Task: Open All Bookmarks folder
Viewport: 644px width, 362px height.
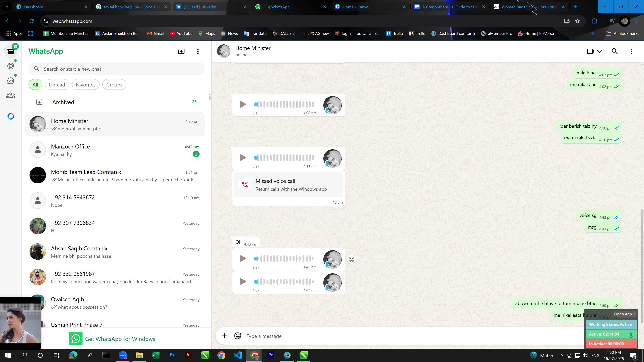Action: [x=623, y=34]
